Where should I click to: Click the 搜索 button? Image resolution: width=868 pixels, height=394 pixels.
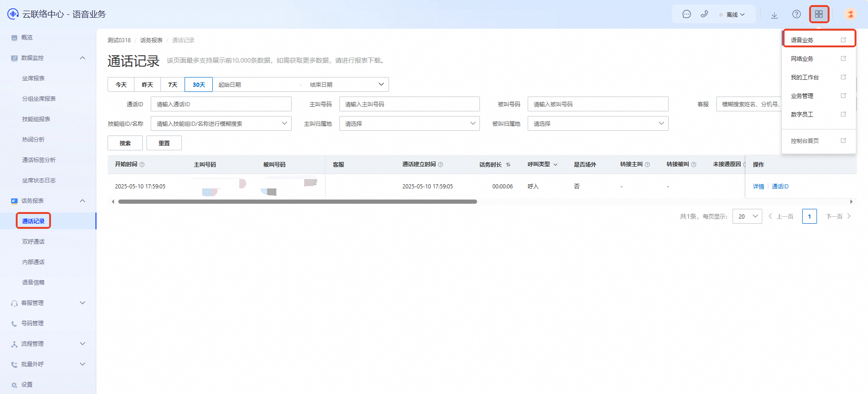coord(125,143)
